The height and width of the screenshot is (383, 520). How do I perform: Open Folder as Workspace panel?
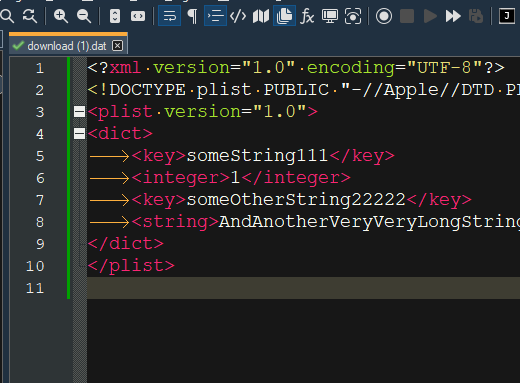[x=330, y=16]
